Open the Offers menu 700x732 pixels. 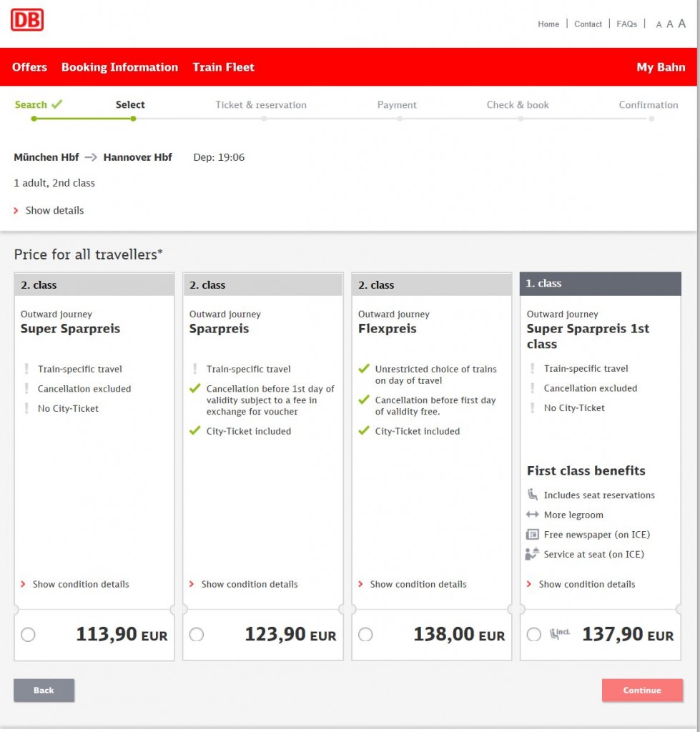click(x=29, y=67)
